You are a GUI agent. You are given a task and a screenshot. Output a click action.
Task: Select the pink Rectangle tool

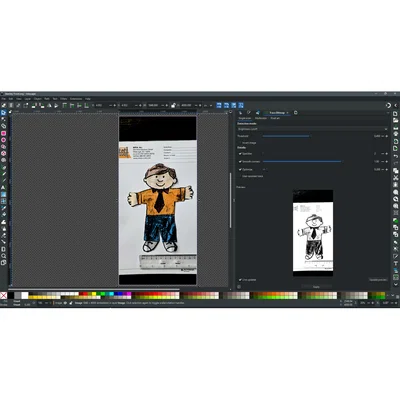pos(3,133)
